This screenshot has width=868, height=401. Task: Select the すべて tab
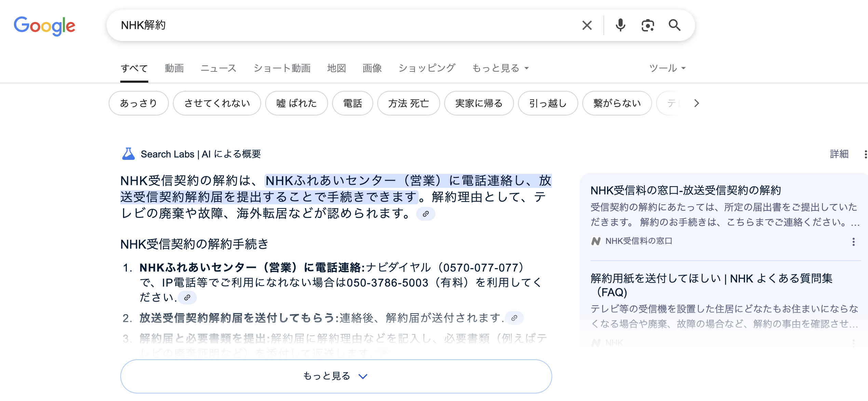[x=134, y=68]
